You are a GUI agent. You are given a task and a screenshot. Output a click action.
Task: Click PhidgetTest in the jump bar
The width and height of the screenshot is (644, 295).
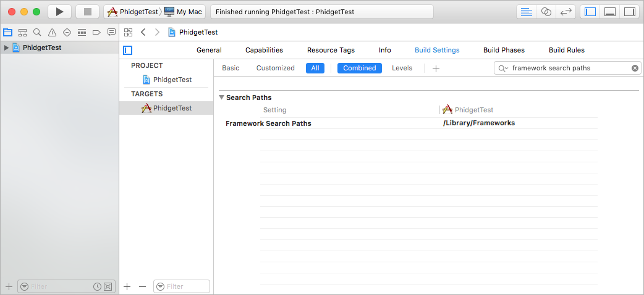click(x=193, y=33)
